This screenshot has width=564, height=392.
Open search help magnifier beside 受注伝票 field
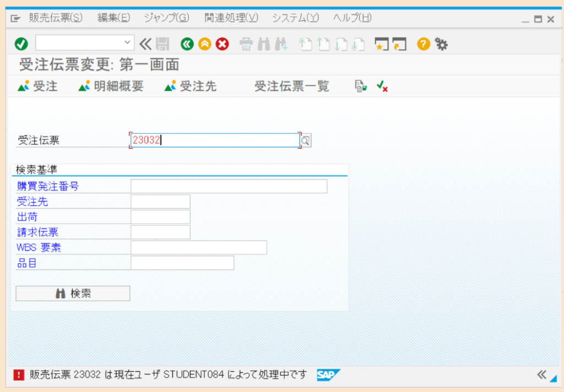[305, 140]
